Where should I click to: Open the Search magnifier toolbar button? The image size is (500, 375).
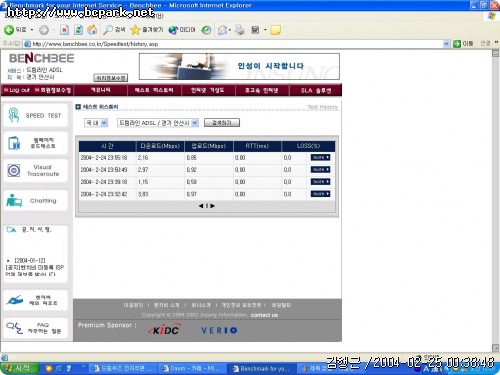[114, 30]
